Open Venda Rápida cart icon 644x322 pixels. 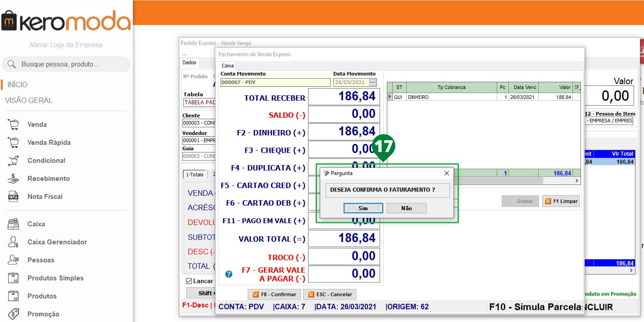(14, 143)
